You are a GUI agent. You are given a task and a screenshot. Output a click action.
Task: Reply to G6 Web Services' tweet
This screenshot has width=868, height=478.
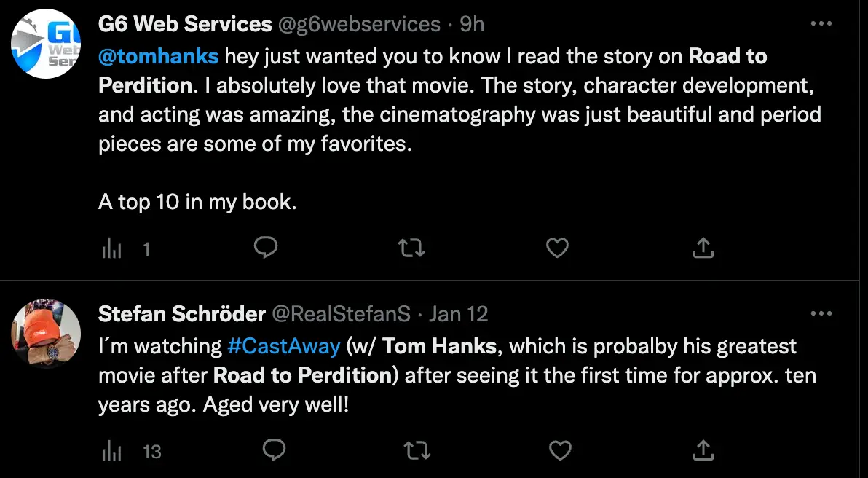[x=266, y=248]
